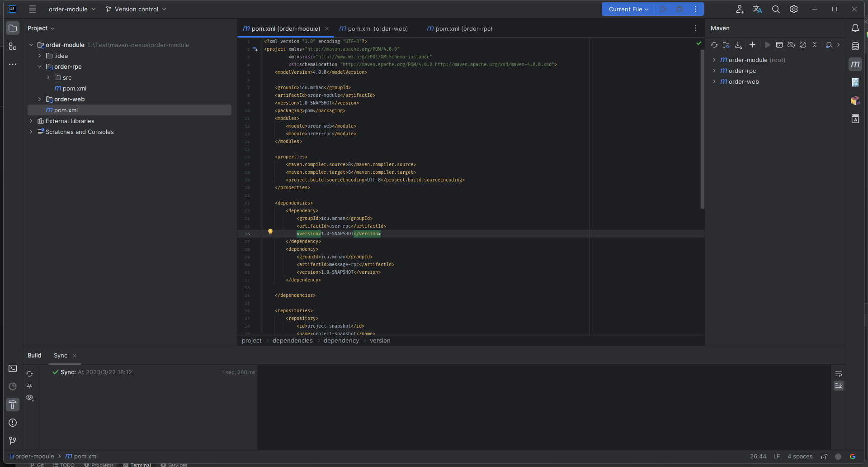Image resolution: width=868 pixels, height=467 pixels.
Task: Toggle Skip Tests mode in Maven
Action: click(803, 45)
